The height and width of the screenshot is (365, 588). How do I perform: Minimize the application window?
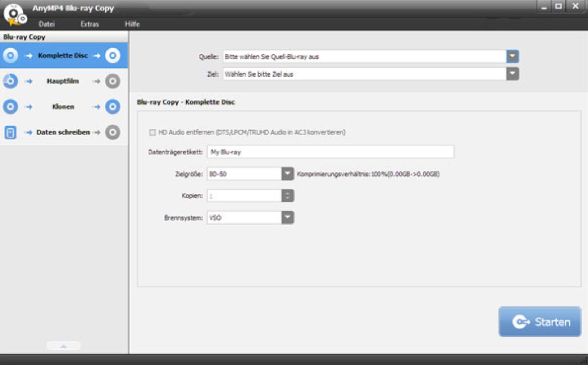click(x=544, y=6)
